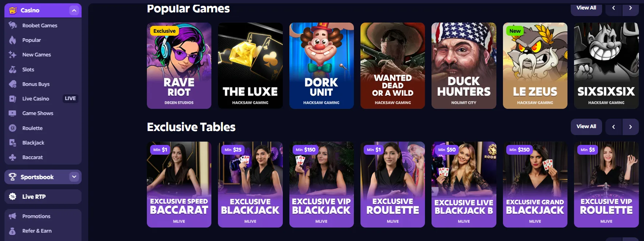
Task: Click View All for Exclusive Tables
Action: point(586,127)
